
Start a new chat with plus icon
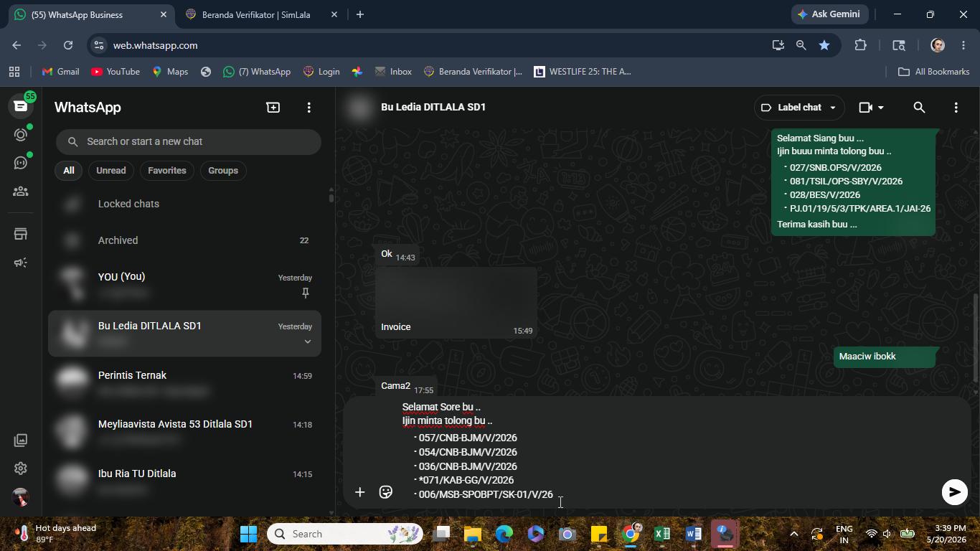pos(273,107)
